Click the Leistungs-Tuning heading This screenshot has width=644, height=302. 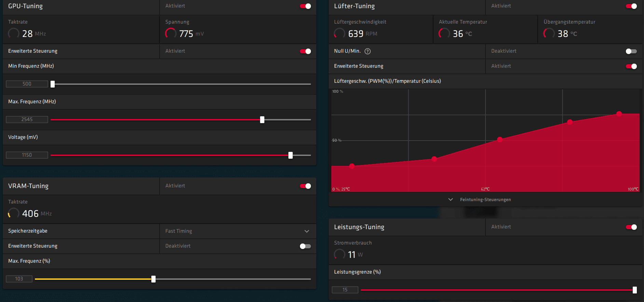coord(359,227)
